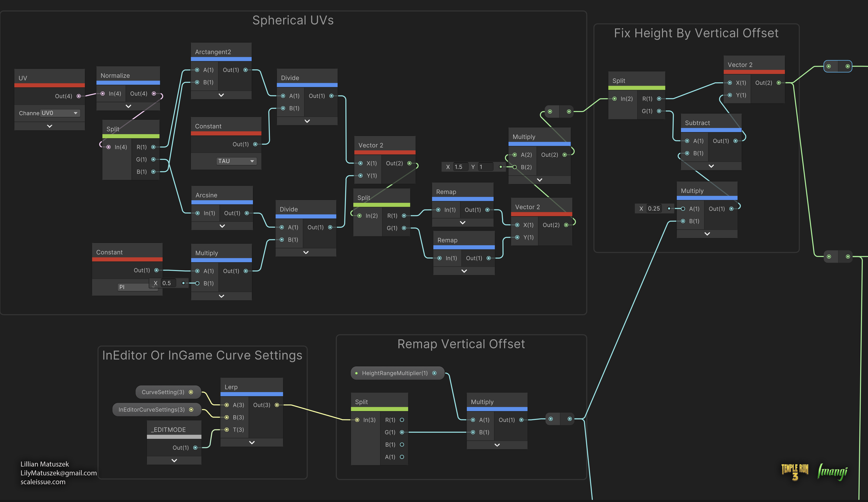The width and height of the screenshot is (868, 502).
Task: Click the empty R(1) port on bottom Split
Action: click(x=402, y=420)
